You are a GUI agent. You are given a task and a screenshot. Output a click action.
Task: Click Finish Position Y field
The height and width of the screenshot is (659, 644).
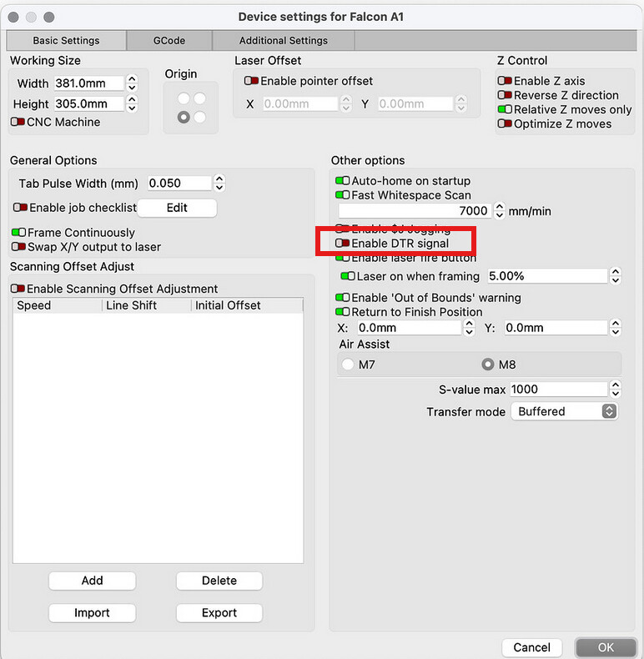556,327
